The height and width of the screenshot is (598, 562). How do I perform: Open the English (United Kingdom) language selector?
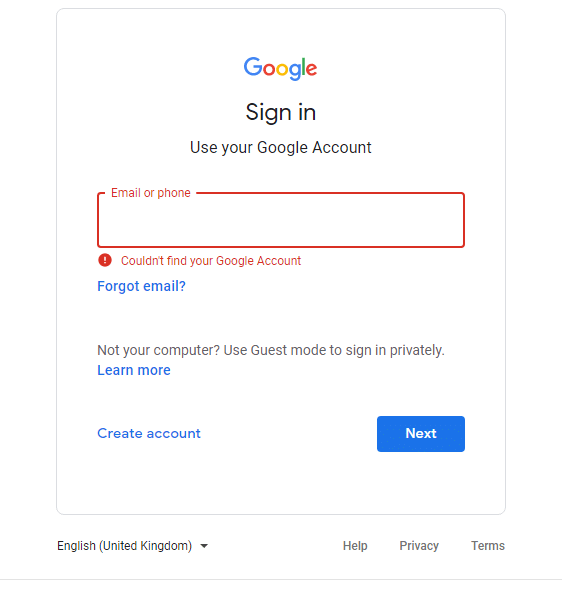click(133, 546)
